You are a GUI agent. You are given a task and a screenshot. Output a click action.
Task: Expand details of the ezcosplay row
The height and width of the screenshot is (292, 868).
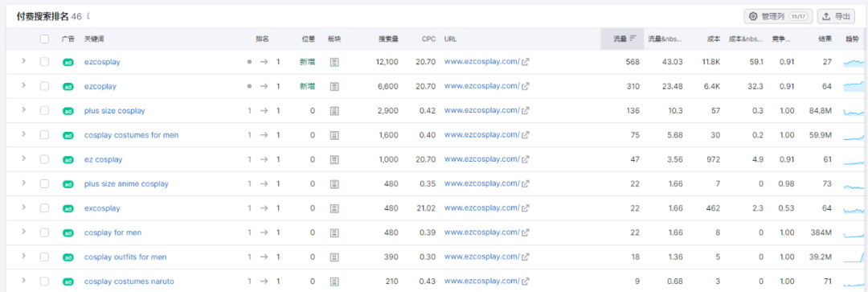pos(23,61)
